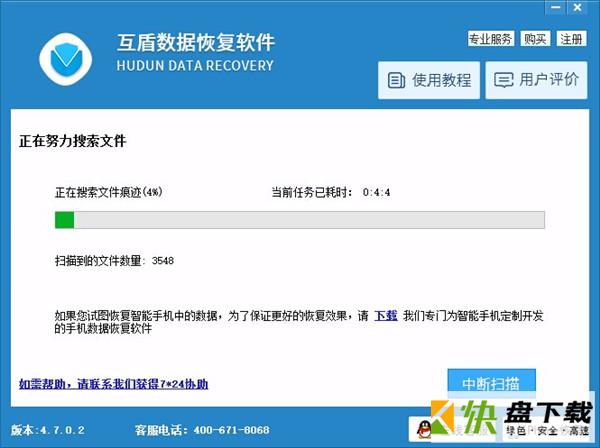Click the 专业服务 button
The height and width of the screenshot is (448, 600).
click(491, 39)
